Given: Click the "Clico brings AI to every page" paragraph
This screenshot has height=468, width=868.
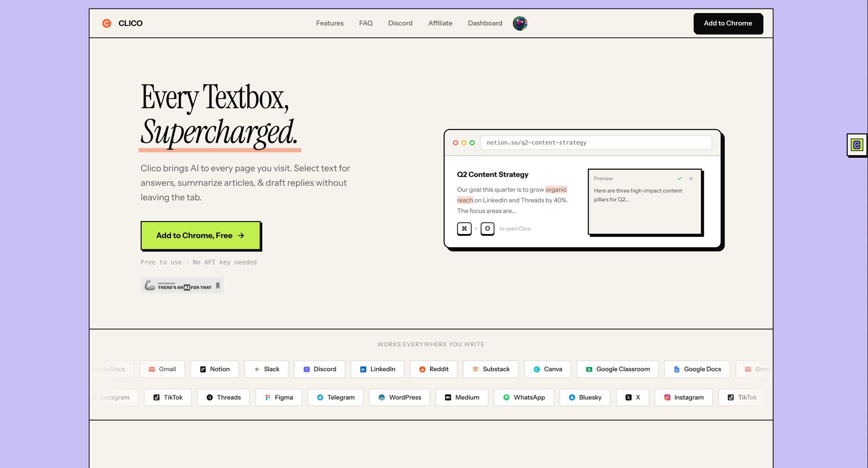Looking at the screenshot, I should pos(245,183).
